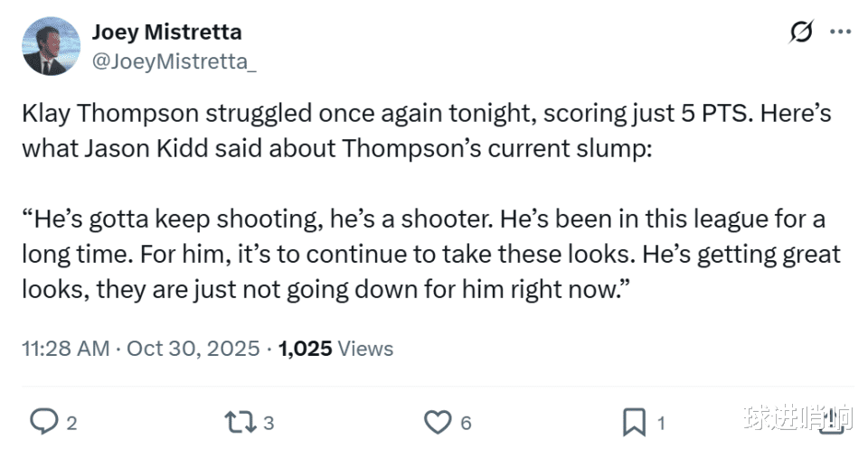Click the reply count of 2

click(x=71, y=422)
